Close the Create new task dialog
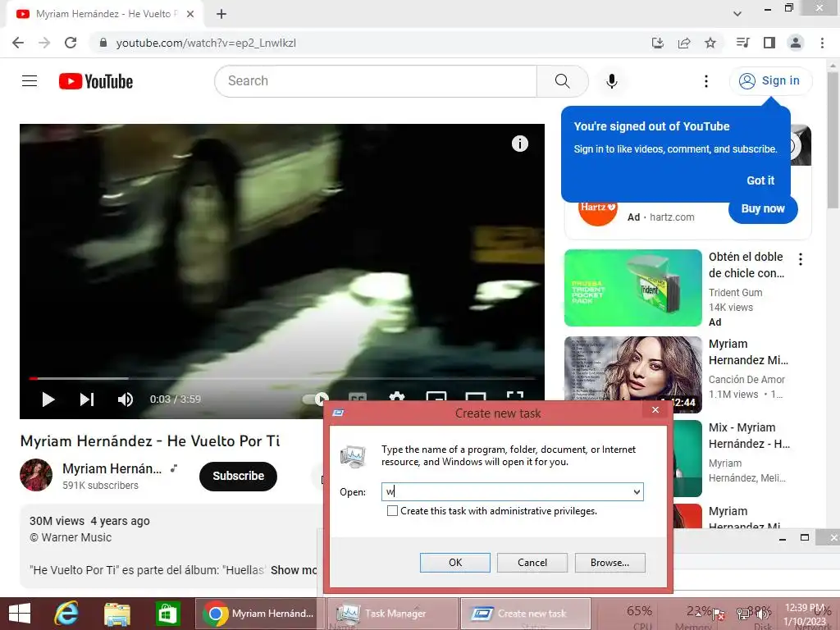This screenshot has width=840, height=630. tap(655, 410)
